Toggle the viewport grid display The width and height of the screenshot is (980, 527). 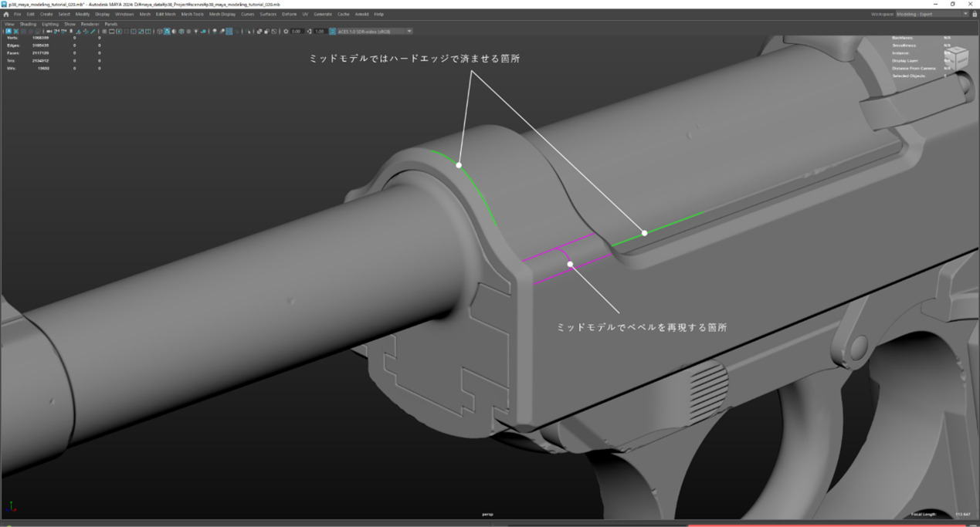(x=104, y=32)
